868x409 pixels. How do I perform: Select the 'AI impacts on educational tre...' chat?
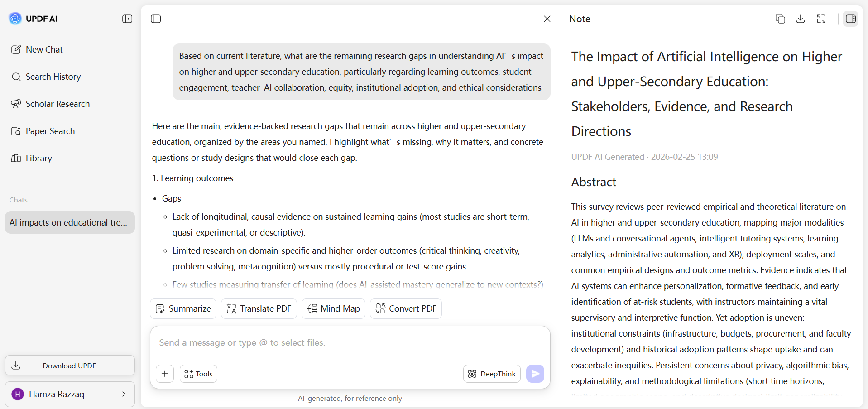coord(70,222)
